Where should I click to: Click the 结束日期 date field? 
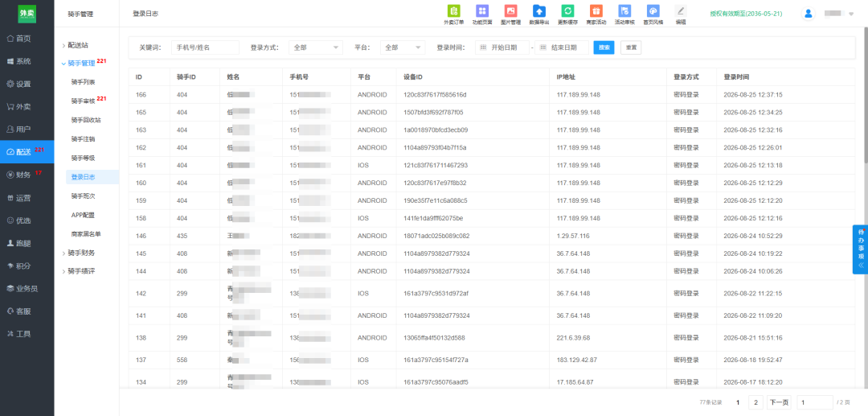(x=562, y=47)
